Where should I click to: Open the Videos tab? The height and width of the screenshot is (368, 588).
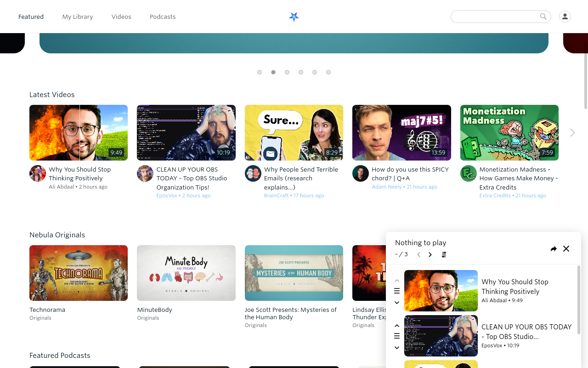[x=121, y=17]
